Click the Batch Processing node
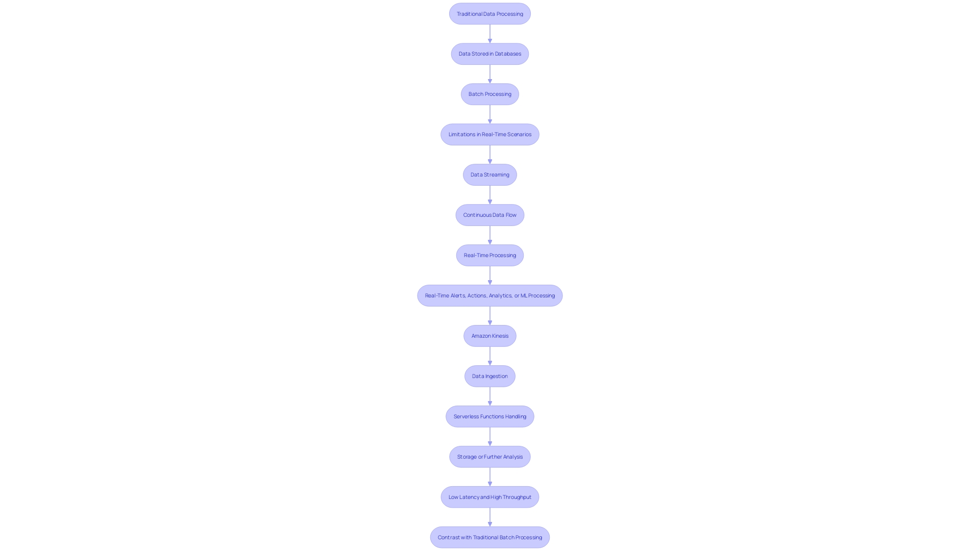This screenshot has height=551, width=980. [490, 93]
